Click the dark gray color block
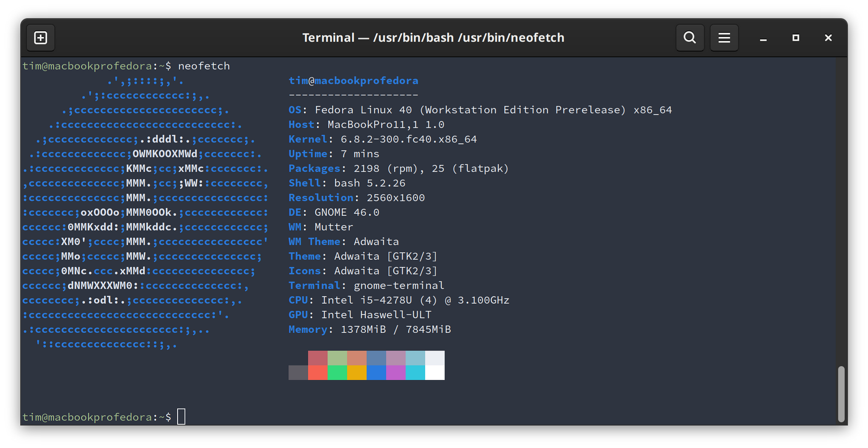Image resolution: width=868 pixels, height=448 pixels. pyautogui.click(x=298, y=373)
